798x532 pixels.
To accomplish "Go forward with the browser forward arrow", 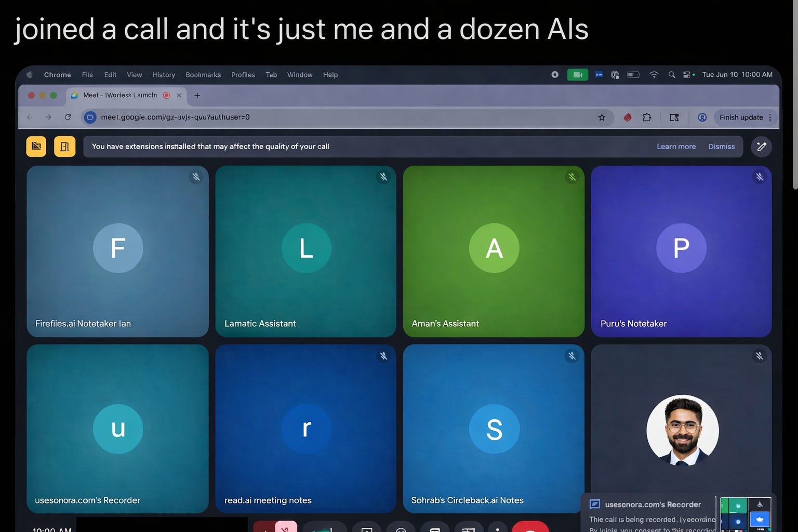I will pyautogui.click(x=48, y=117).
